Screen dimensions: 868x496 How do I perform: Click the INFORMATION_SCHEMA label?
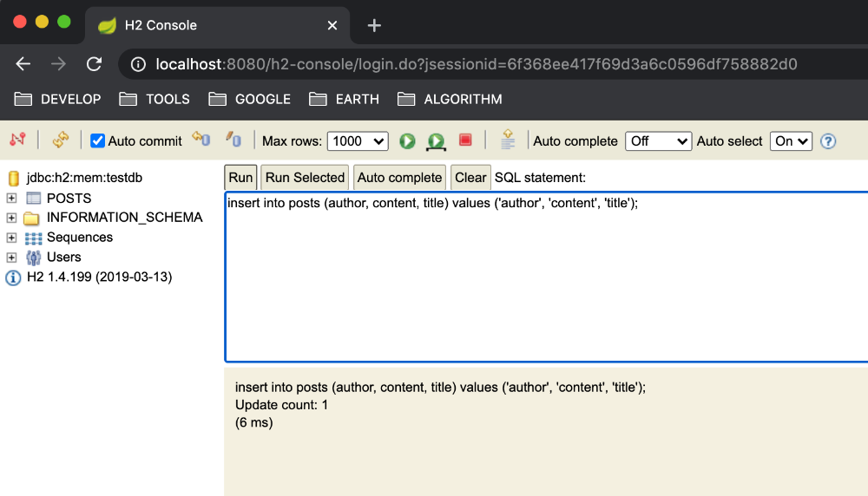pos(124,218)
